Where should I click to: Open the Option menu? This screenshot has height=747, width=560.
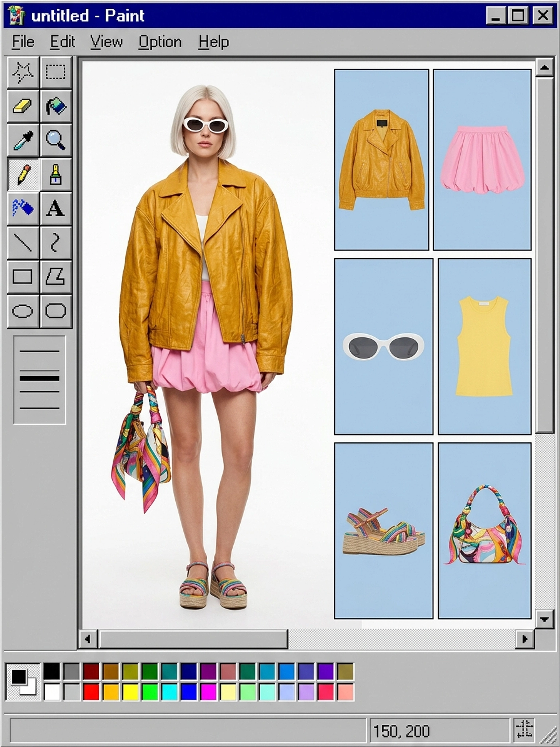160,42
